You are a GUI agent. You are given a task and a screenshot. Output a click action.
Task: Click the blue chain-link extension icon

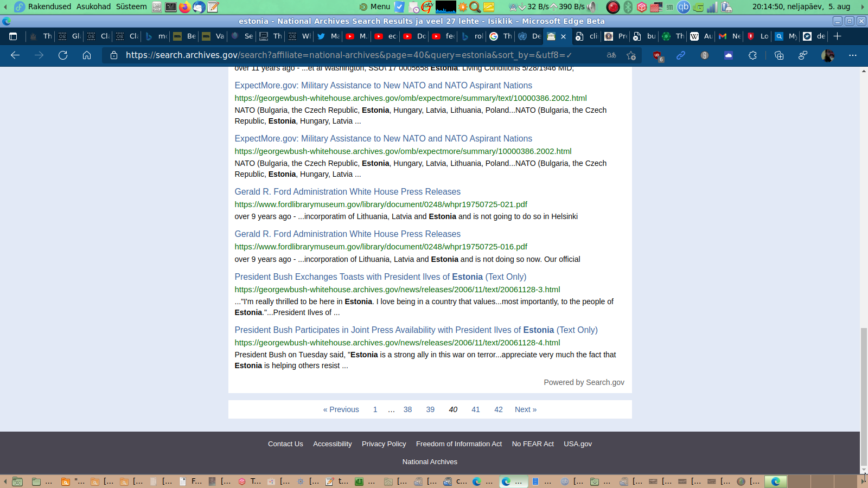click(681, 55)
